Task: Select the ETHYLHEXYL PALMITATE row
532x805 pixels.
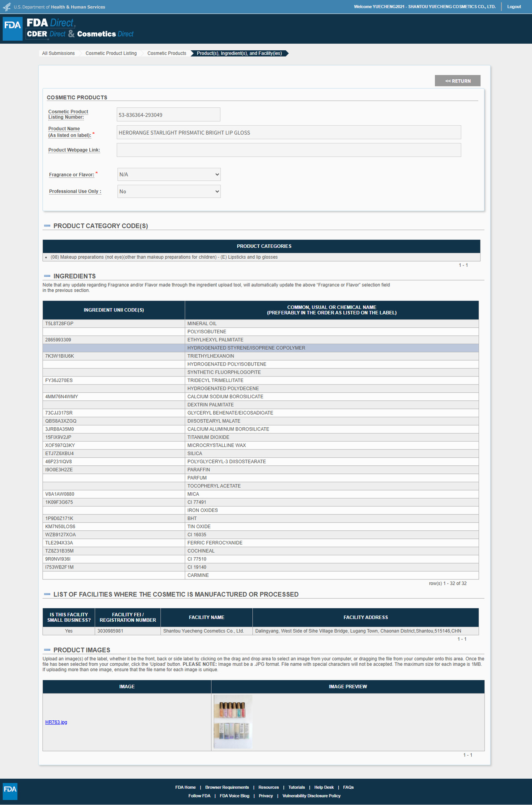Action: pyautogui.click(x=260, y=340)
